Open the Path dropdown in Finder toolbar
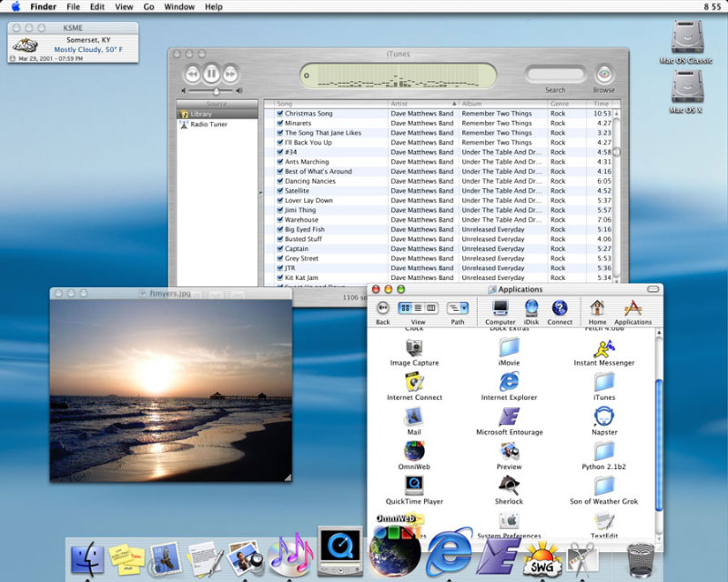 [458, 308]
